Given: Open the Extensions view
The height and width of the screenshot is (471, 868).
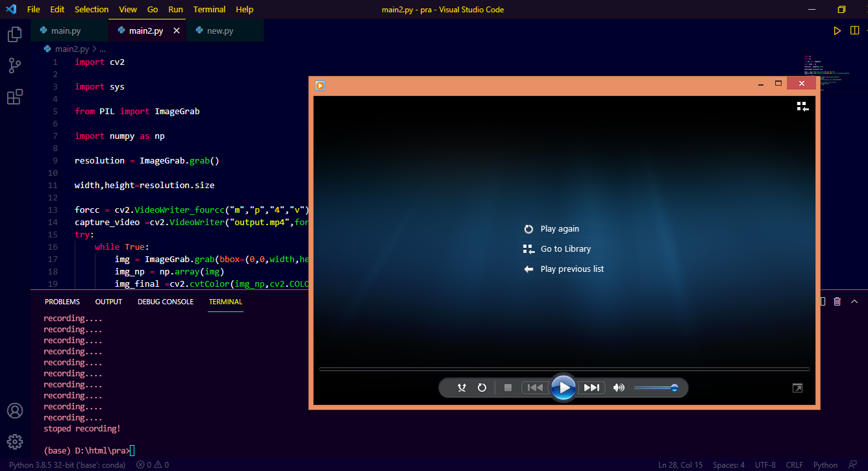Looking at the screenshot, I should (14, 96).
